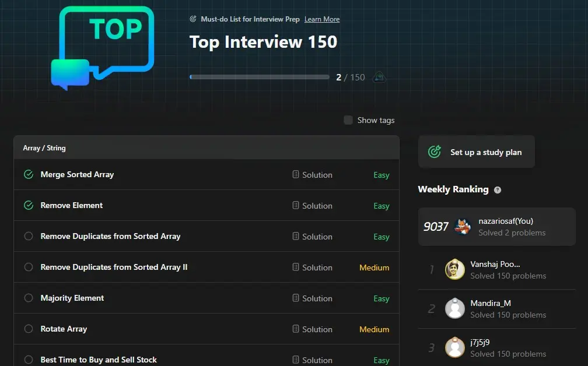The image size is (588, 366).
Task: Open Solution text for Majority Element
Action: pos(317,298)
